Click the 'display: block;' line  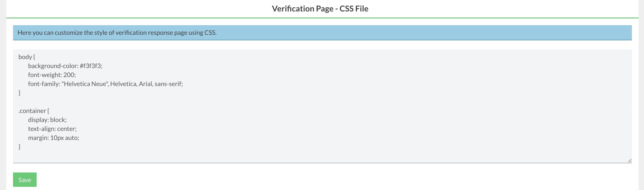[x=47, y=120]
